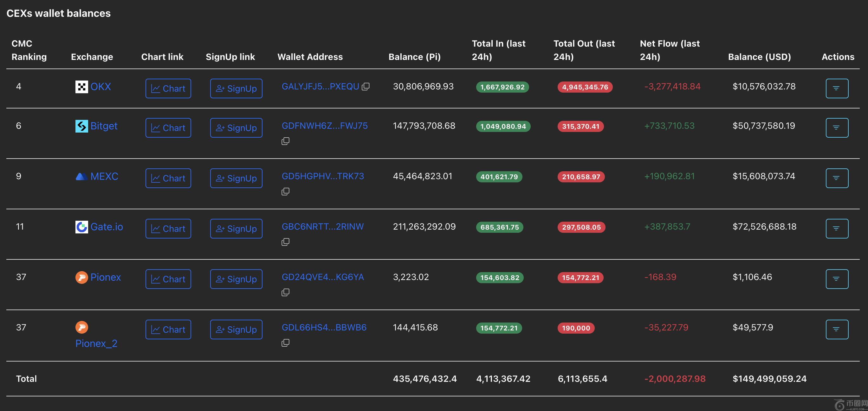The width and height of the screenshot is (868, 411).
Task: Copy the Pionex wallet address icon
Action: [285, 292]
